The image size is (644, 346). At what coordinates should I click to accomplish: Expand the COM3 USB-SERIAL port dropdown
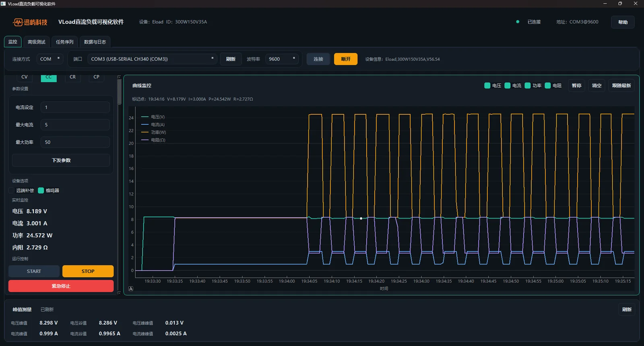152,59
